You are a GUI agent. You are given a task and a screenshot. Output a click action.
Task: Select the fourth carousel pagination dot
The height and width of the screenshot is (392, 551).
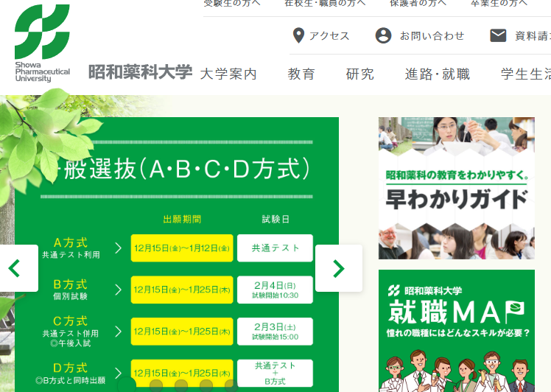[206, 386]
